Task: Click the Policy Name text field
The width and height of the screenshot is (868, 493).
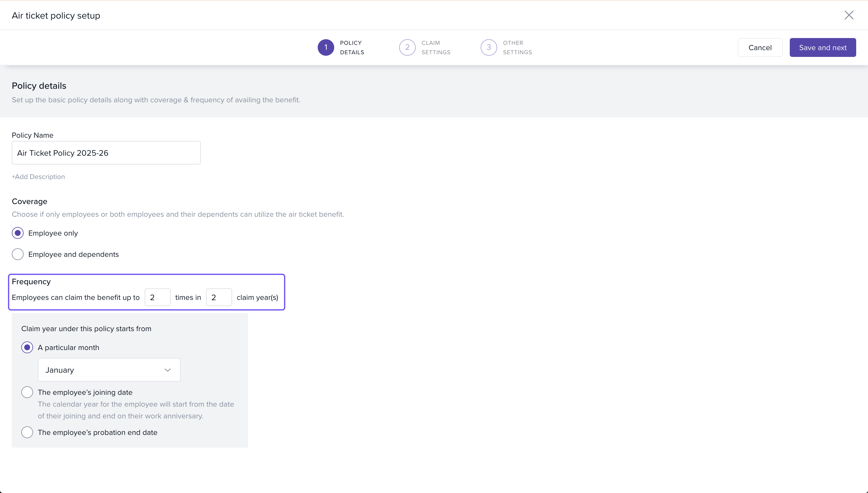Action: 106,153
